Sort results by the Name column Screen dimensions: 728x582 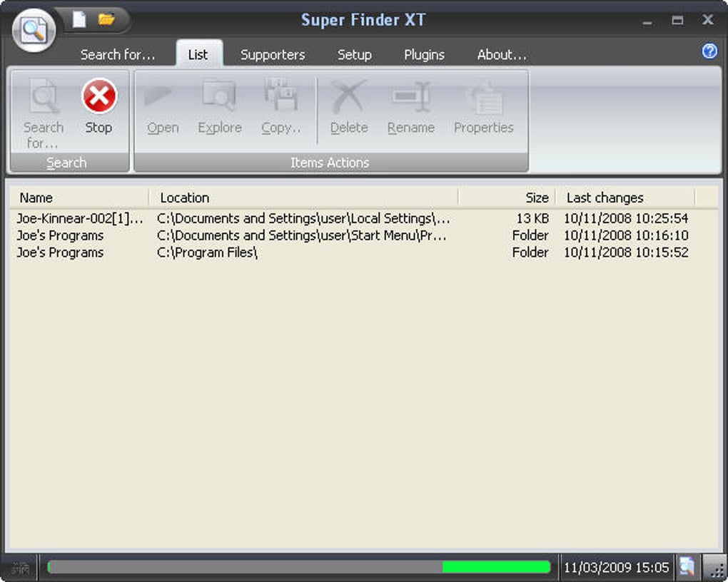click(x=79, y=198)
